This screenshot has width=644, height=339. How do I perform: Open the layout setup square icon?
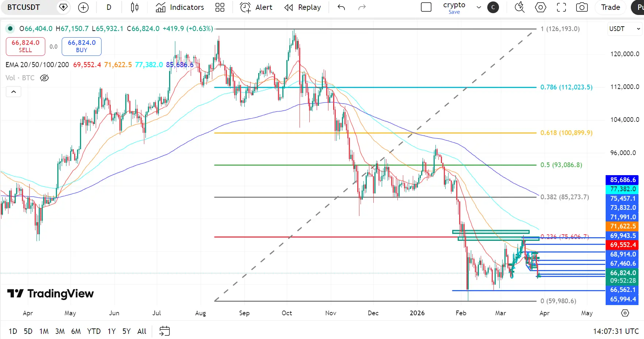click(426, 7)
